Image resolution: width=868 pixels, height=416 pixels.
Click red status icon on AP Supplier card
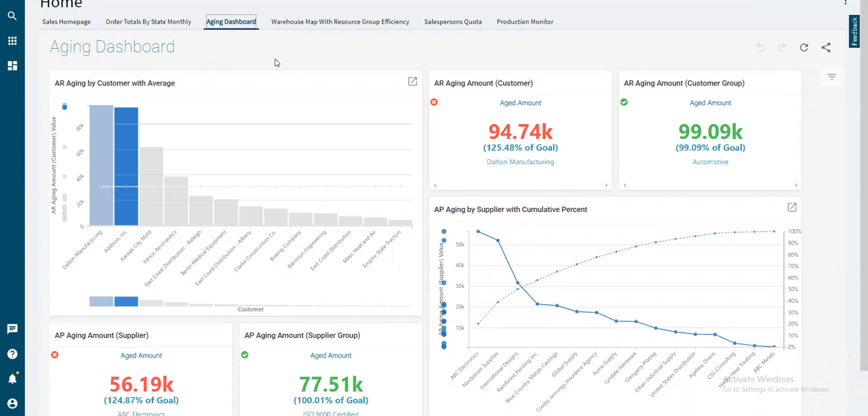coord(55,355)
